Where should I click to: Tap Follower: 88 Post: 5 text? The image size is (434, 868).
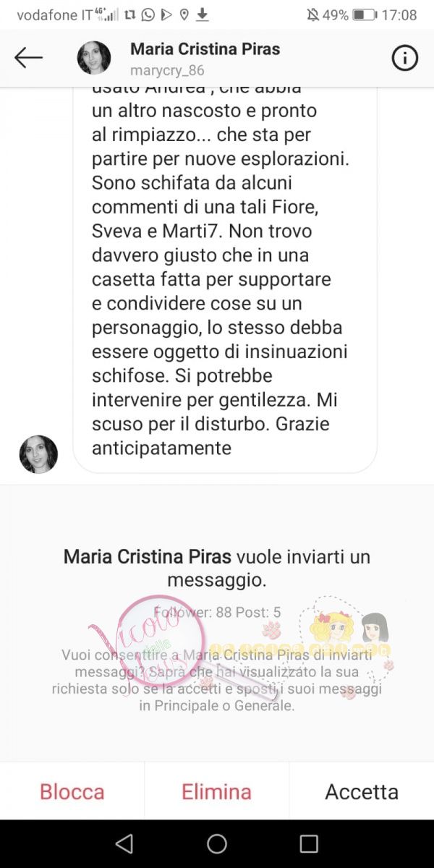click(x=217, y=612)
